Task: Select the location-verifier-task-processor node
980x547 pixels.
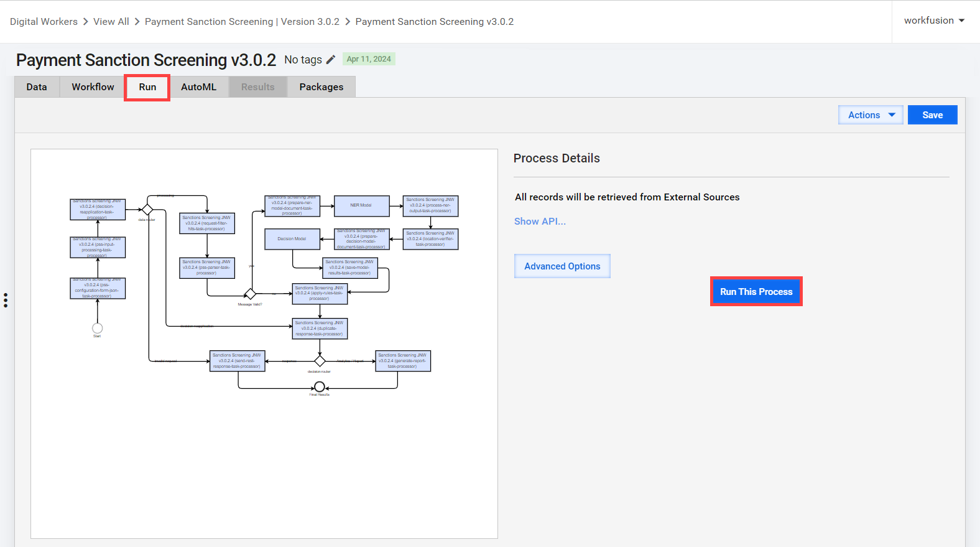Action: (430, 239)
